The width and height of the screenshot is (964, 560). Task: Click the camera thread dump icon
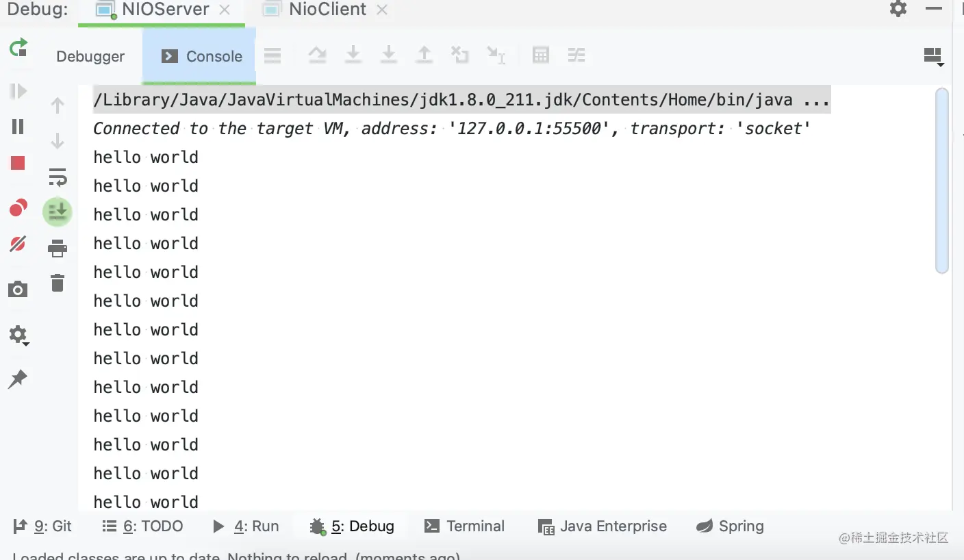(18, 290)
